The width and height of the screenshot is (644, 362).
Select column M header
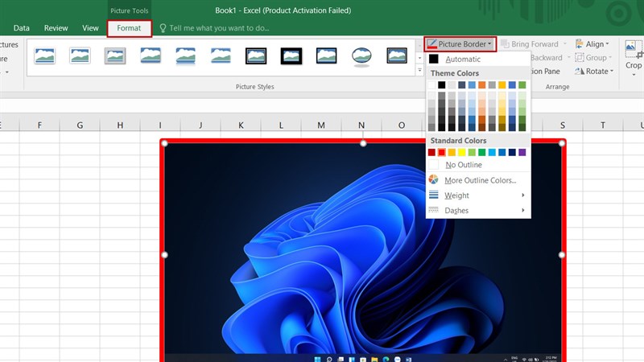click(321, 125)
